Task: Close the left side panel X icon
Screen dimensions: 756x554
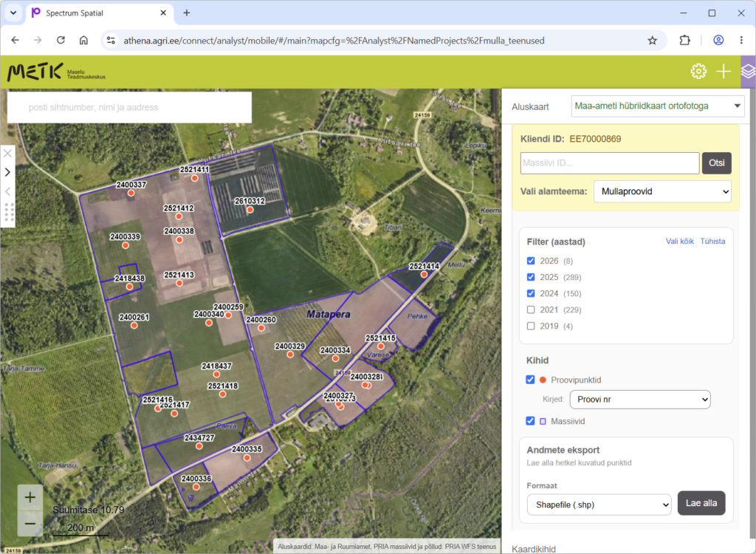Action: click(x=7, y=154)
